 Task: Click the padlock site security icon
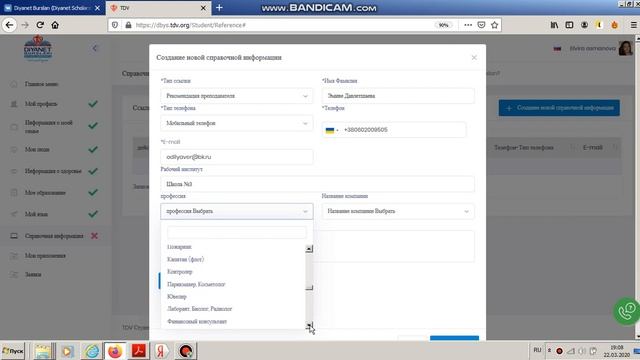click(128, 25)
